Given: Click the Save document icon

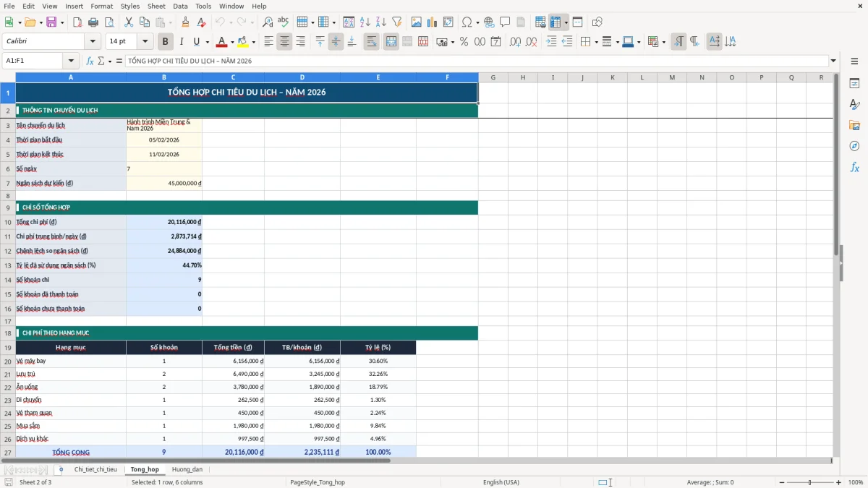Looking at the screenshot, I should tap(51, 22).
